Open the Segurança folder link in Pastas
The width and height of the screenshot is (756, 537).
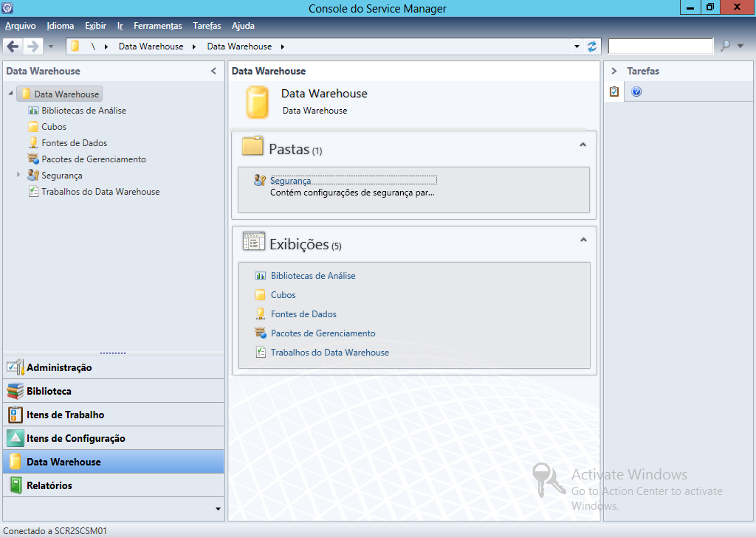click(290, 181)
